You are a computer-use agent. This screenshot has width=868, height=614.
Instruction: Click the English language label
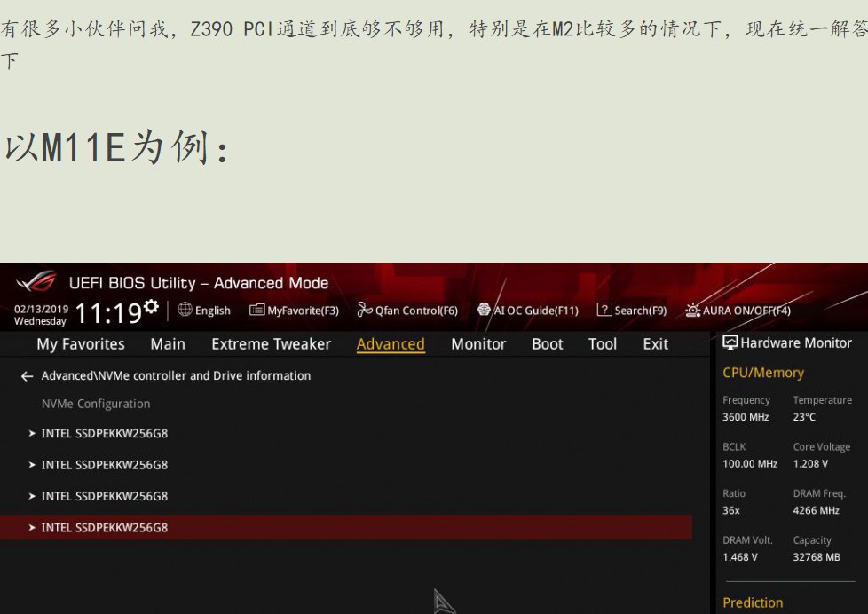tap(213, 311)
